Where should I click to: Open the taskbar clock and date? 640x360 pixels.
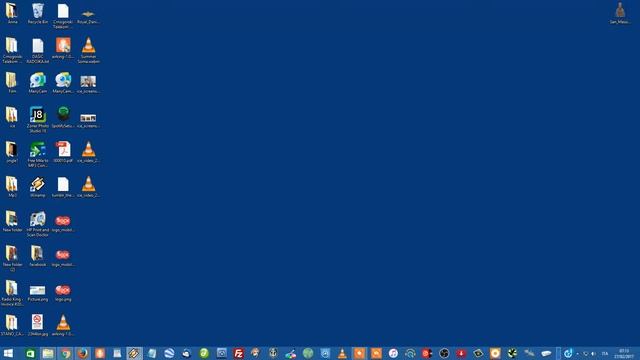point(624,353)
